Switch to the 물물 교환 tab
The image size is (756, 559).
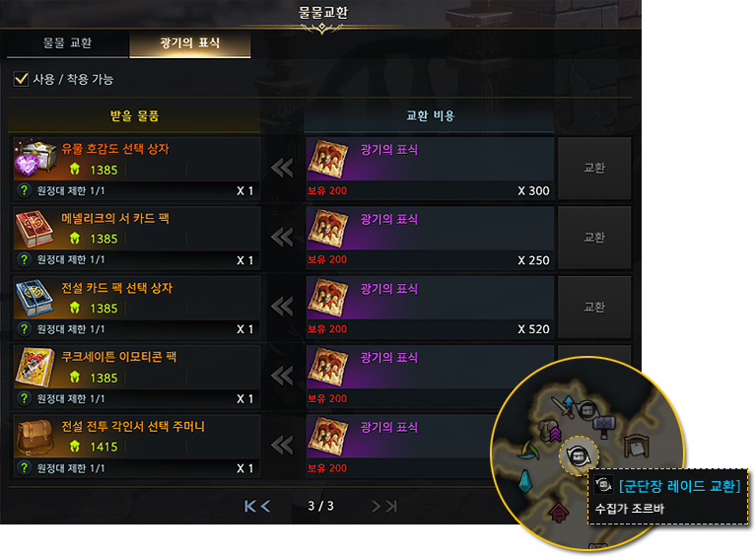pyautogui.click(x=67, y=43)
